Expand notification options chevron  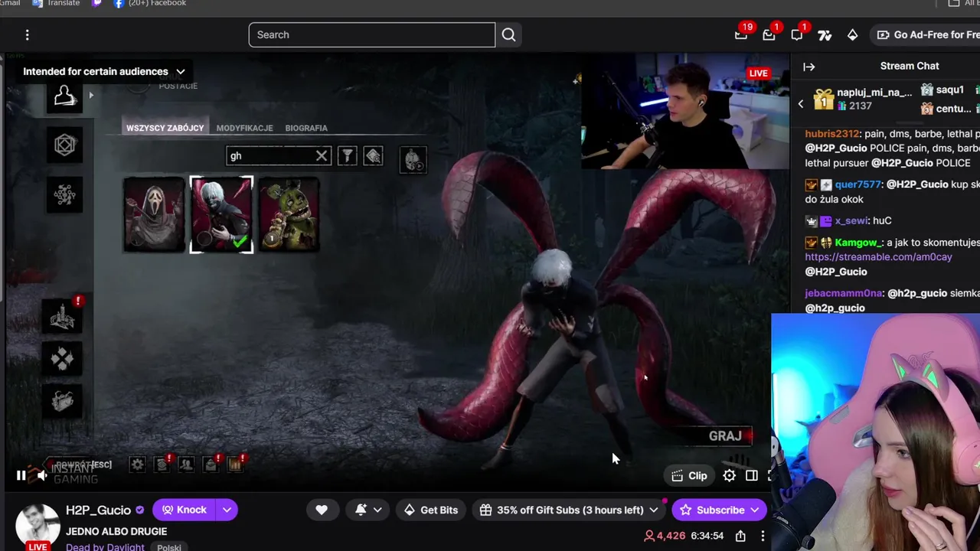[377, 510]
